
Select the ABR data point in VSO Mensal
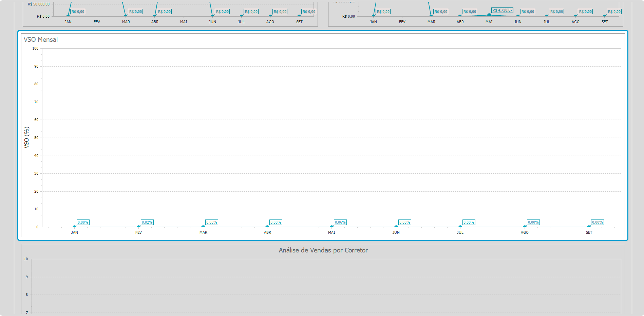267,227
